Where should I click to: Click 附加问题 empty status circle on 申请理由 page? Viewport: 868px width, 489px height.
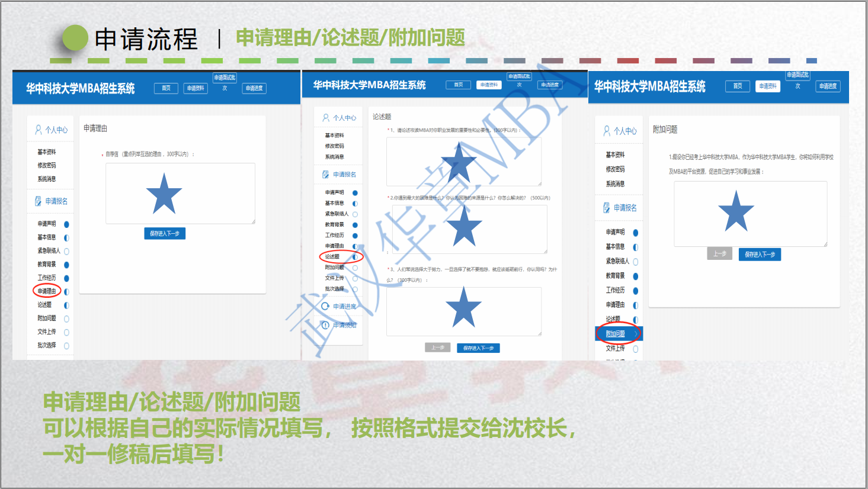[x=66, y=319]
